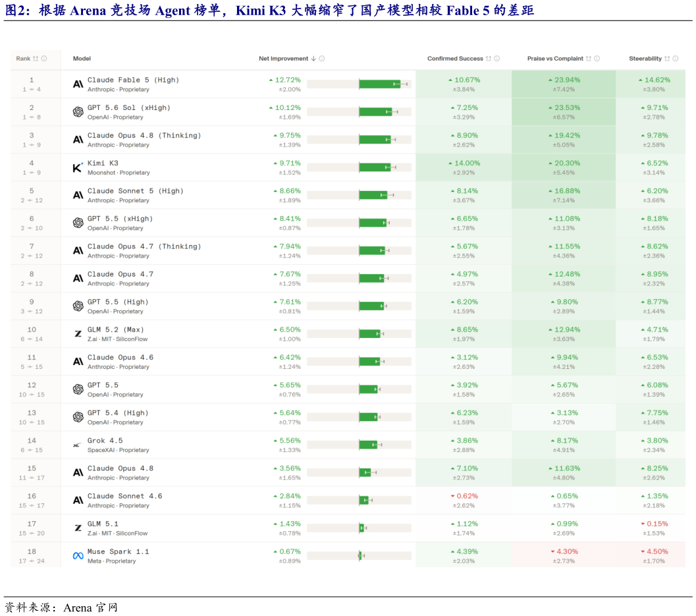Select rank range '17 ↔ 24' cell
This screenshot has width=696, height=616.
32,561
